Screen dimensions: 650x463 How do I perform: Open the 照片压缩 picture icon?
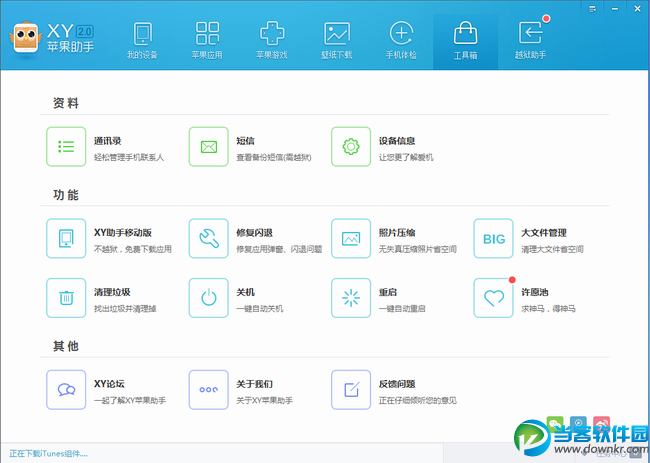coord(351,238)
